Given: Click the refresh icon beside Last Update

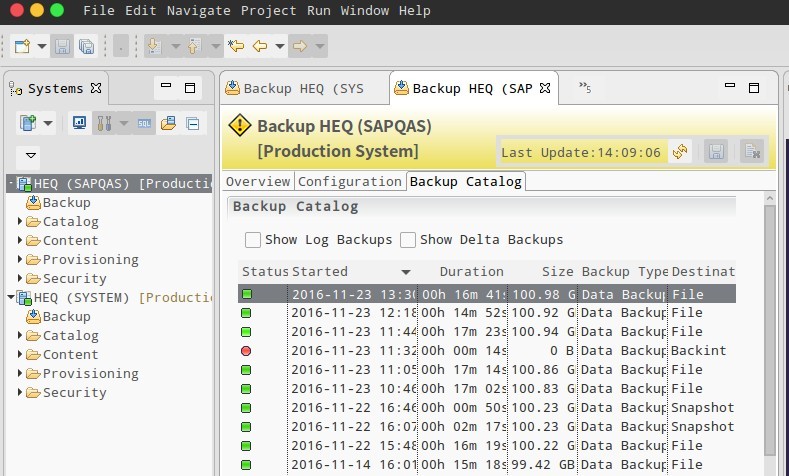Looking at the screenshot, I should [x=680, y=151].
